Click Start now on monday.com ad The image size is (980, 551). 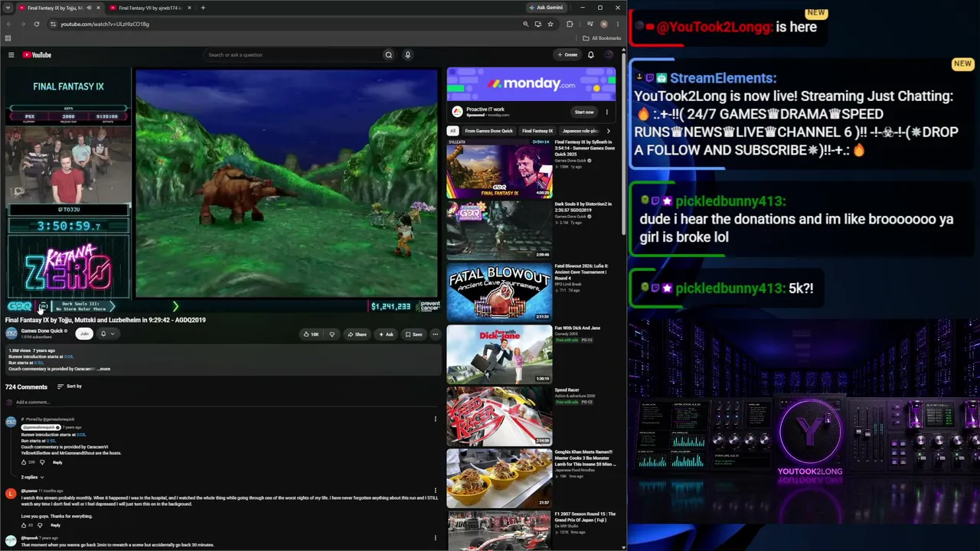(584, 112)
